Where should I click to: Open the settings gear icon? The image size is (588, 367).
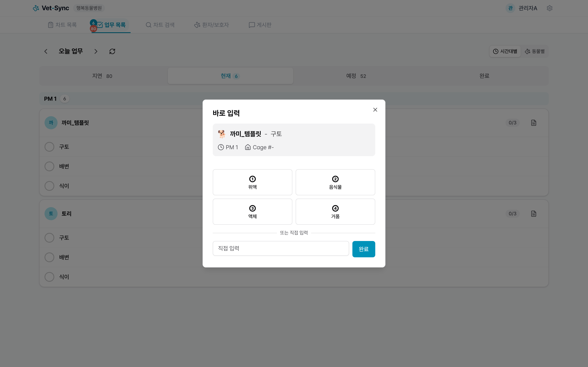point(550,8)
